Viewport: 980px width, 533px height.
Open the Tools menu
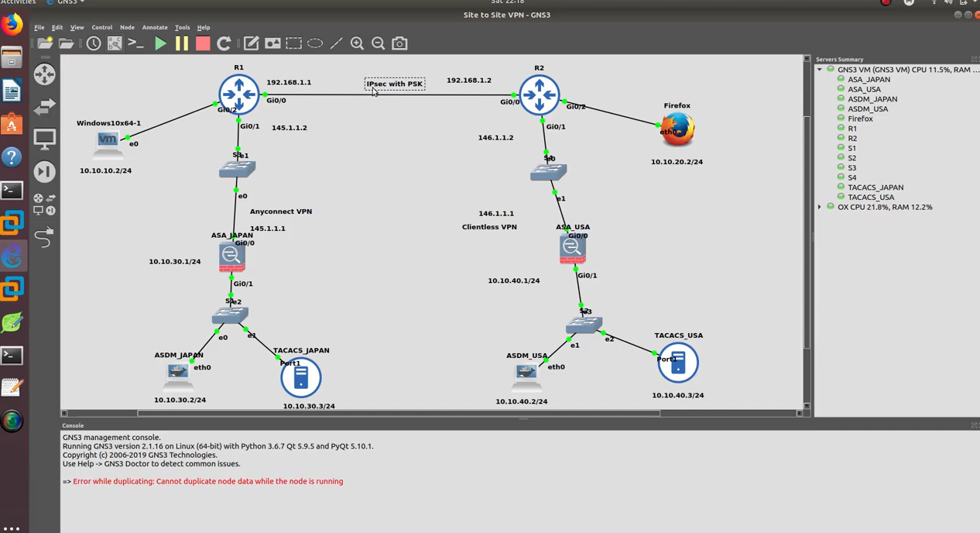point(183,27)
